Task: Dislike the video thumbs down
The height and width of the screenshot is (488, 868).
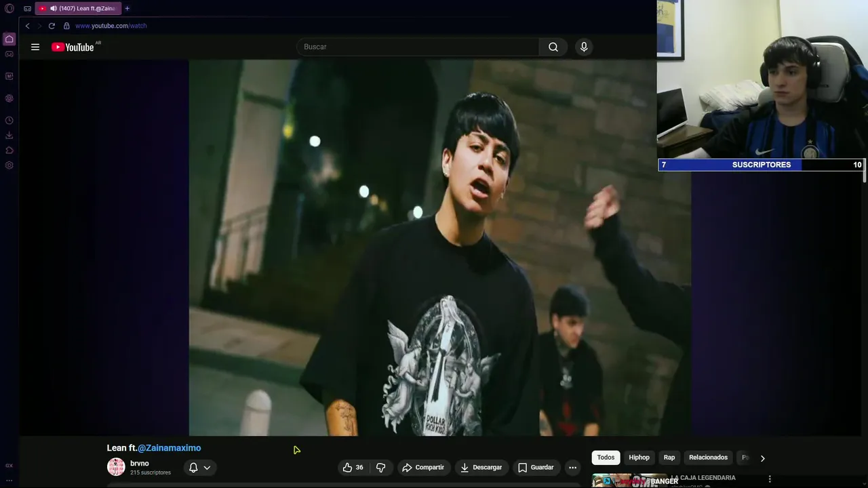Action: [380, 468]
